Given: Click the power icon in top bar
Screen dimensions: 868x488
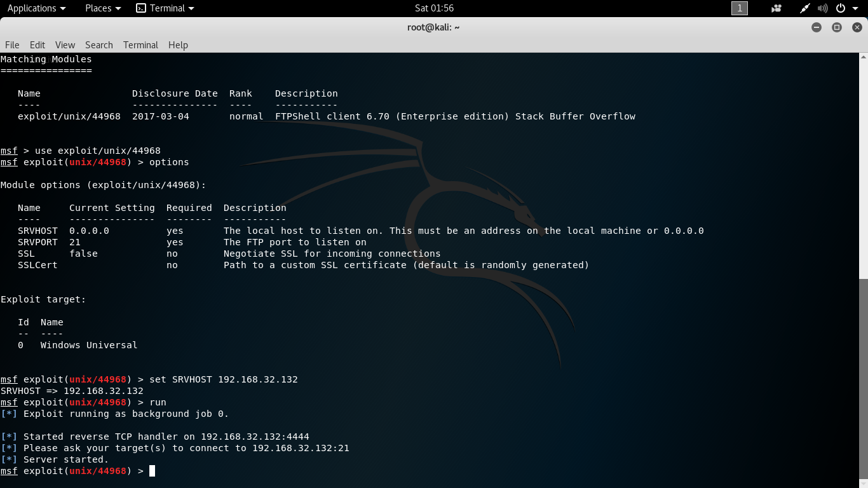Looking at the screenshot, I should point(841,8).
